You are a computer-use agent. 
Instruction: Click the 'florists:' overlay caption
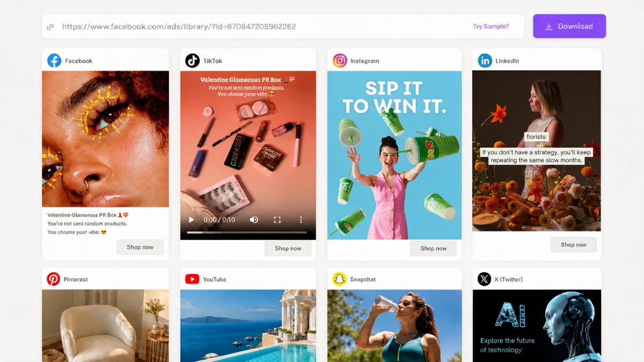[x=537, y=137]
